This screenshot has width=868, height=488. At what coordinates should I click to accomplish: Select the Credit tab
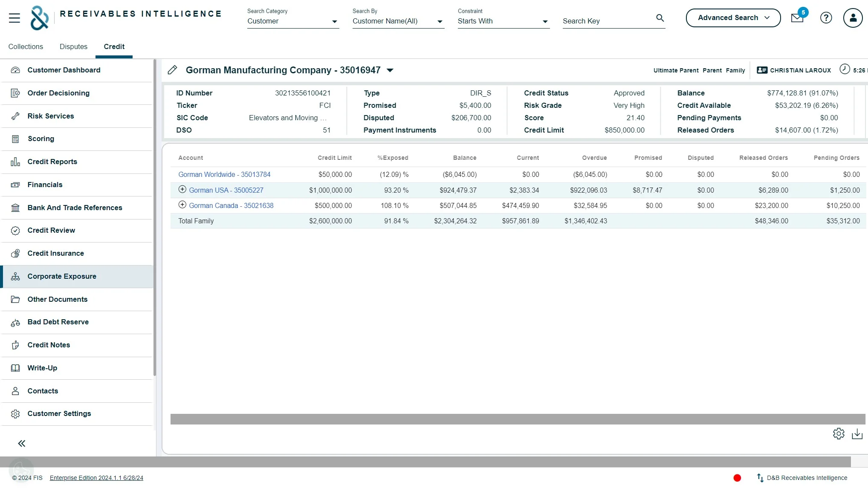click(114, 46)
